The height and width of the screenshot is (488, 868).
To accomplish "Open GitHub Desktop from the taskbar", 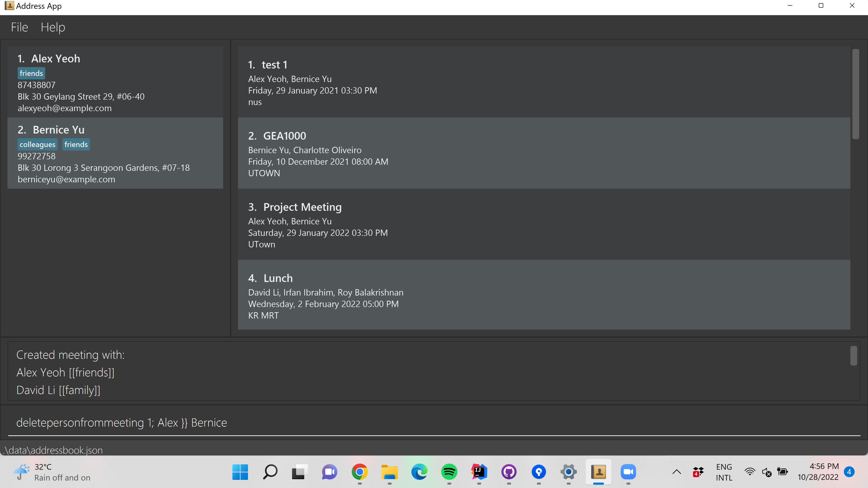I will click(x=509, y=472).
